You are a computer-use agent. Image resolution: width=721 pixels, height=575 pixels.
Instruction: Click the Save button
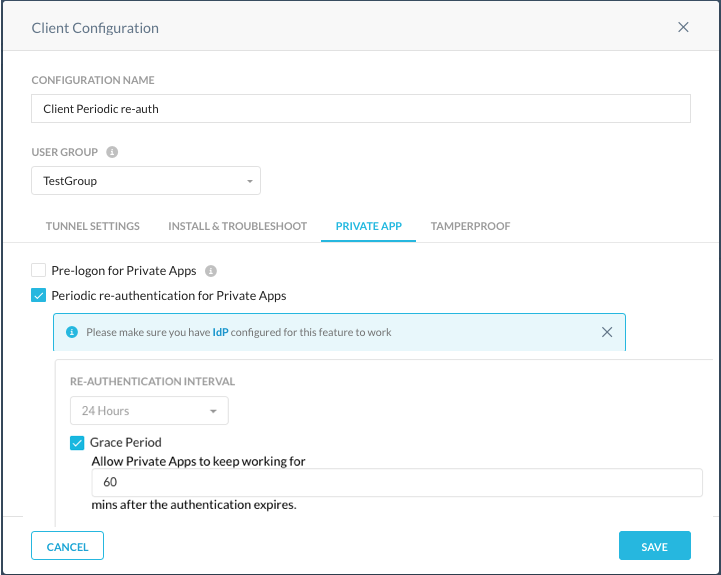(x=654, y=546)
